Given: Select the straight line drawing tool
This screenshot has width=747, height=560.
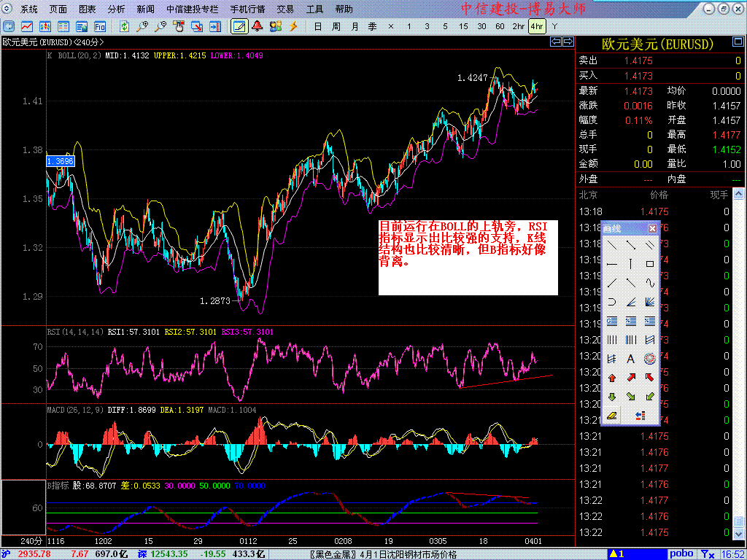Looking at the screenshot, I should [613, 245].
